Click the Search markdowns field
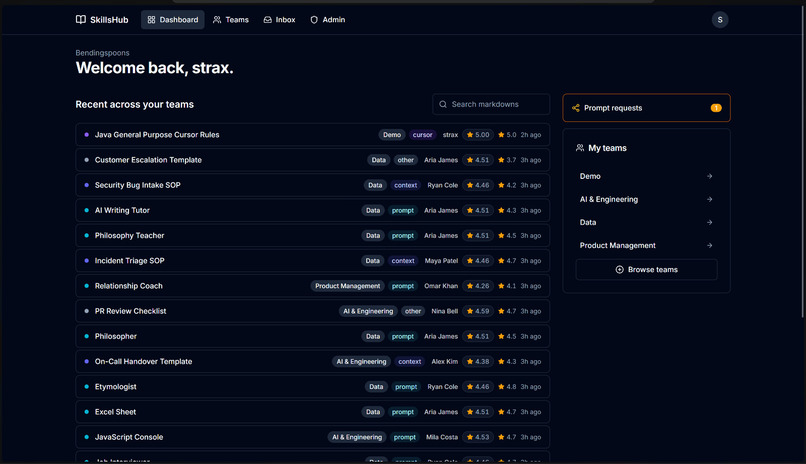The height and width of the screenshot is (464, 806). click(x=491, y=104)
